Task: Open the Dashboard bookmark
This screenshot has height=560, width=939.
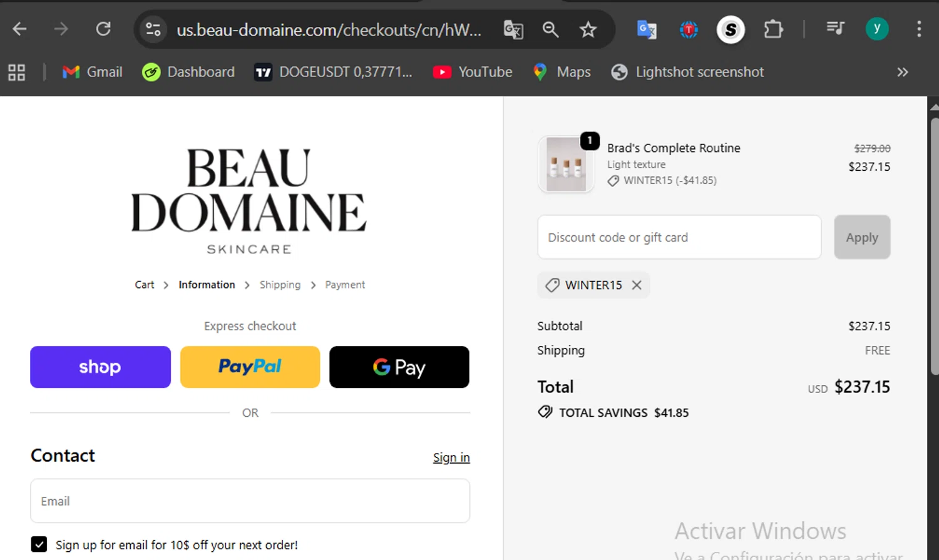Action: pyautogui.click(x=188, y=72)
